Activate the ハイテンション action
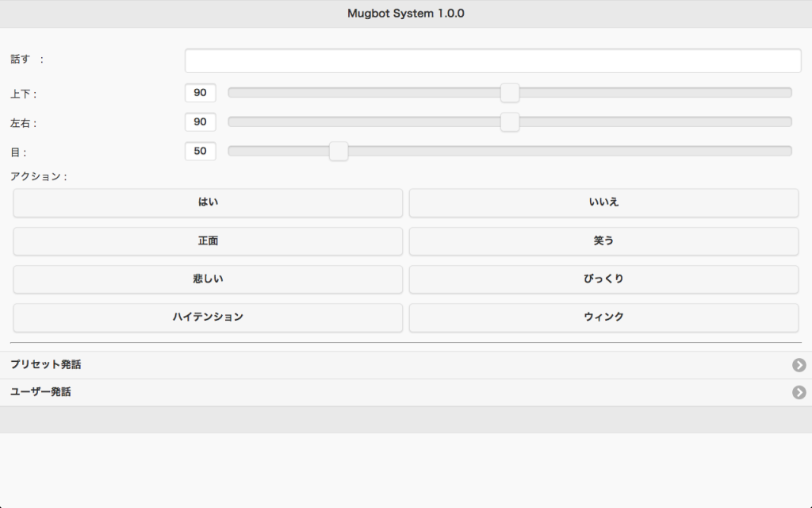The image size is (812, 508). coord(207,317)
